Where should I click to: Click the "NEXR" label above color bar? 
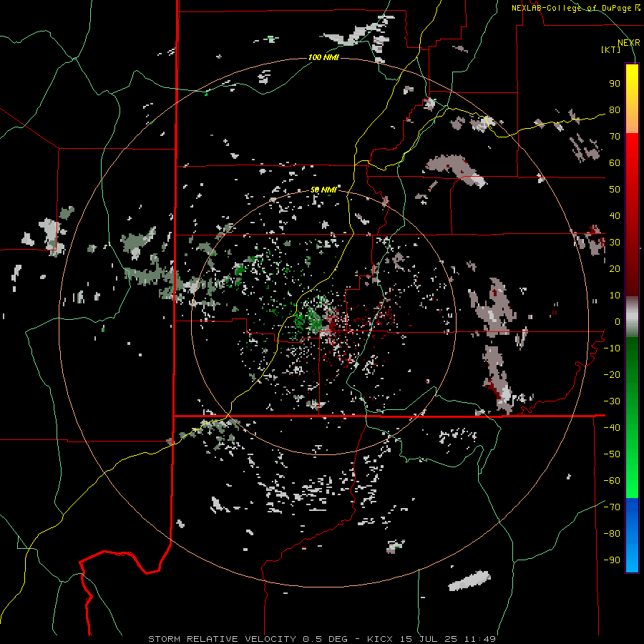click(x=629, y=43)
